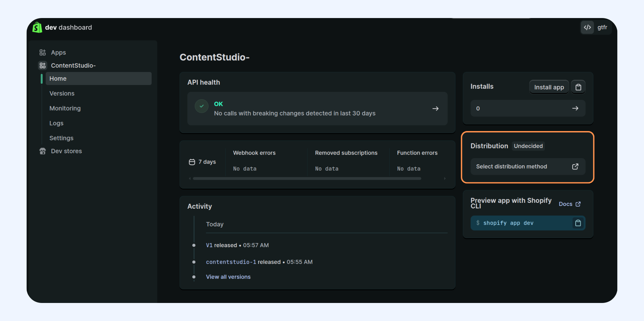This screenshot has height=321, width=644.
Task: Open the View all versions link
Action: tap(228, 277)
